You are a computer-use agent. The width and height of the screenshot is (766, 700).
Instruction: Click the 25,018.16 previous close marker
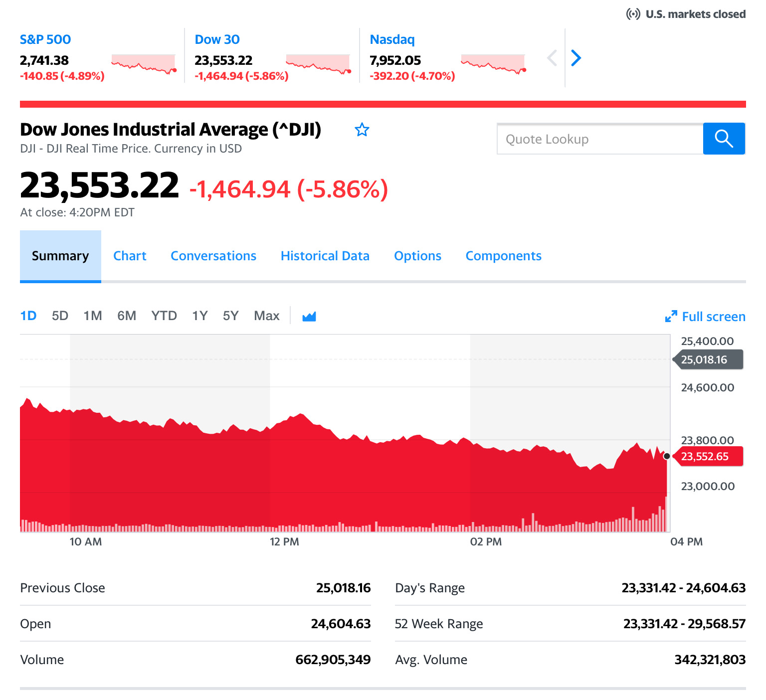click(708, 359)
